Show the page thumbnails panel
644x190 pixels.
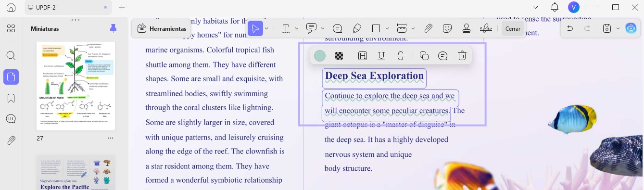click(x=11, y=77)
